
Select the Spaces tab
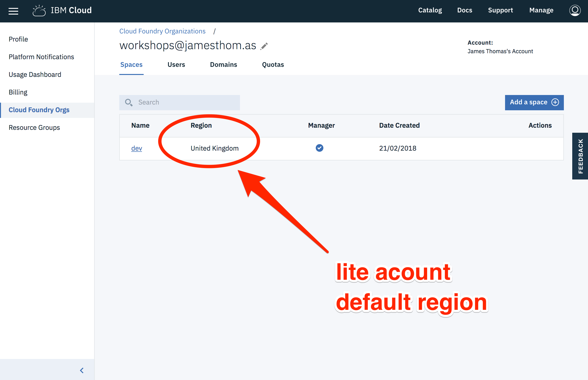[x=131, y=65]
